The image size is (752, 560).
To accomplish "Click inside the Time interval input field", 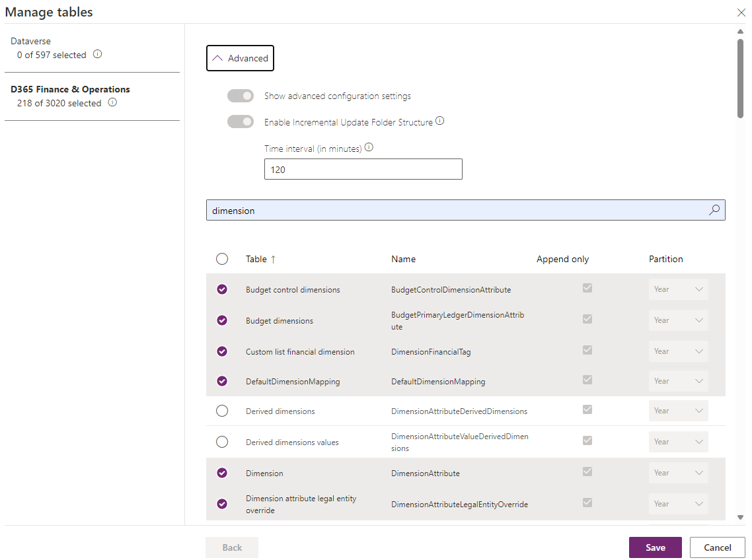I will pos(363,169).
